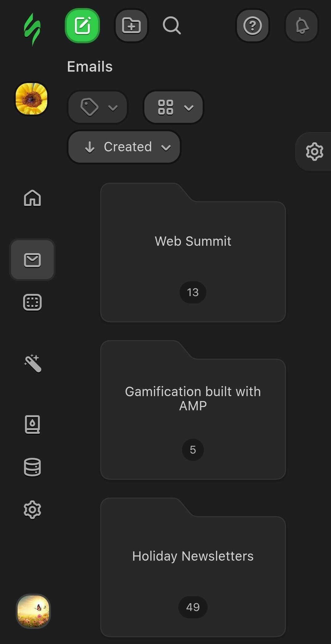Open the sidebar settings gear
331x644 pixels.
(x=32, y=510)
